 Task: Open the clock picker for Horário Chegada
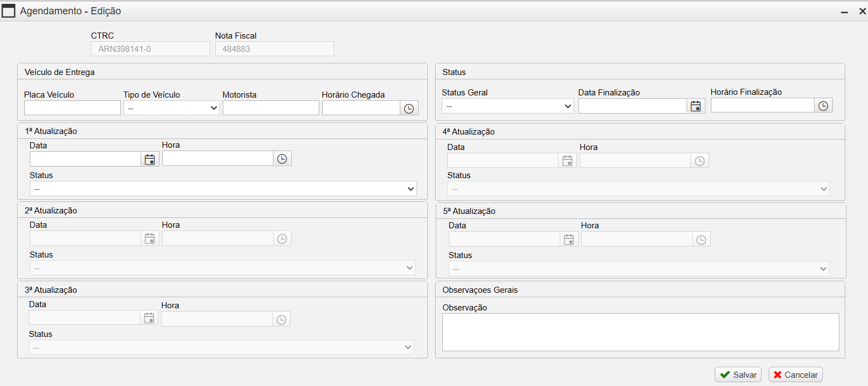(x=409, y=109)
